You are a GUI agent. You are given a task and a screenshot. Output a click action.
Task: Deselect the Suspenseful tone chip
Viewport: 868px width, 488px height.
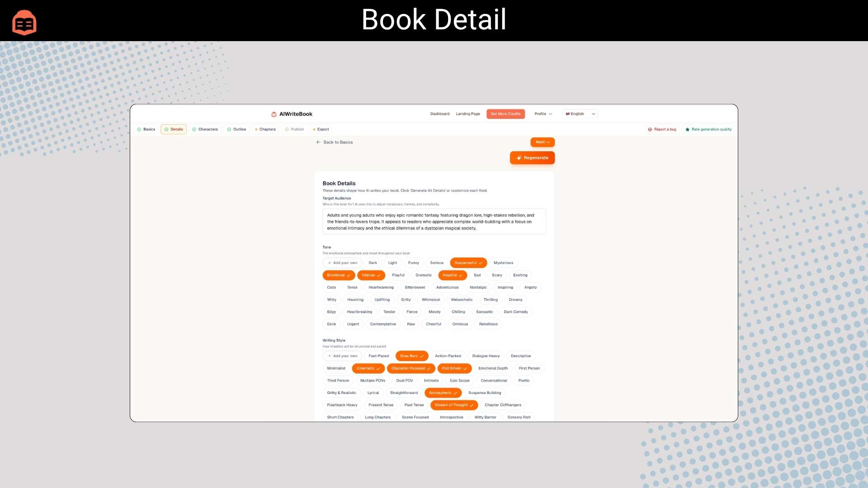(468, 263)
